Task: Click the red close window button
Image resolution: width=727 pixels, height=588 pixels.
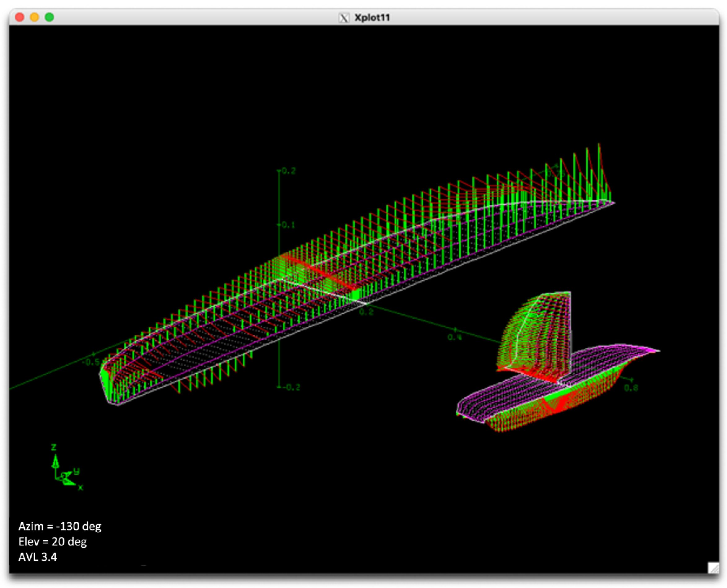Action: [20, 17]
